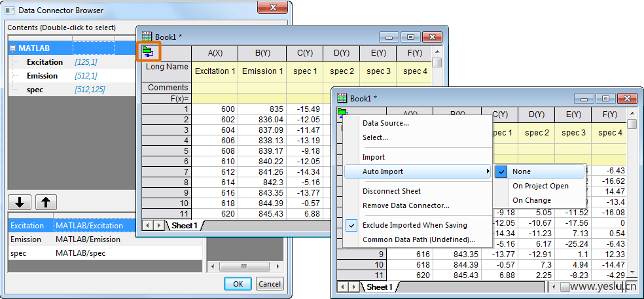
Task: Click vertical scrollbar down arrow in front Book1
Action: [632, 272]
